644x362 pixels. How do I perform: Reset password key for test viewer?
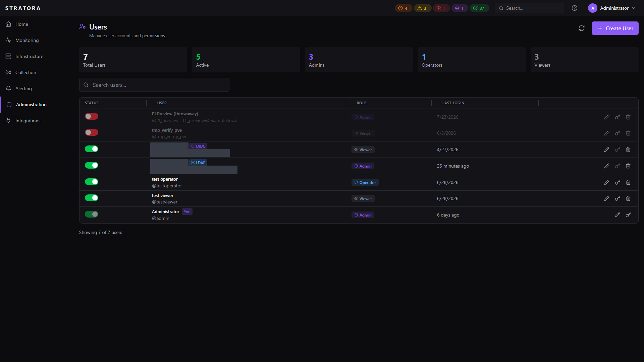tap(618, 198)
